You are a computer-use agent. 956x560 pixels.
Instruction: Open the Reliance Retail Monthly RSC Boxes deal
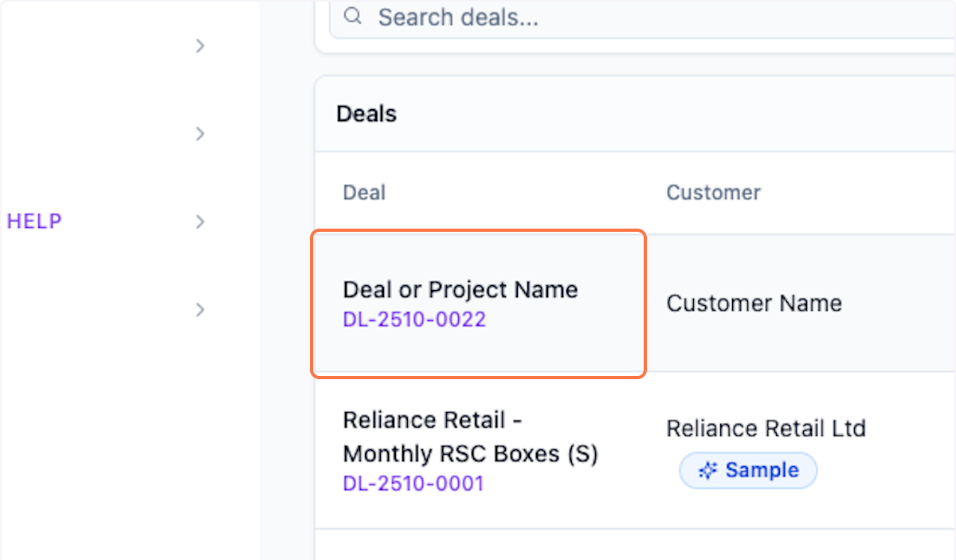point(470,437)
